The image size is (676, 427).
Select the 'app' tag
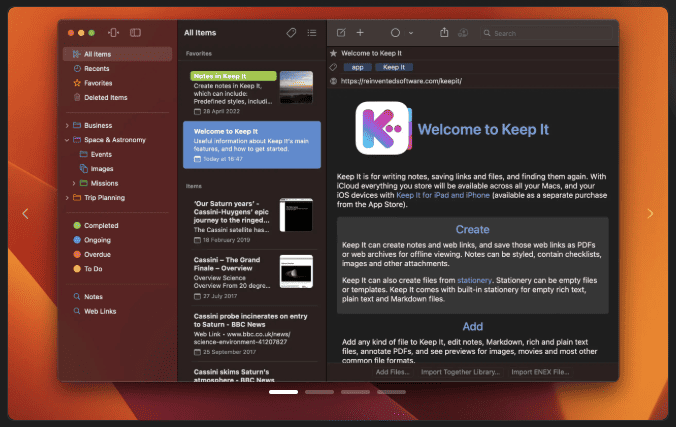[x=357, y=67]
